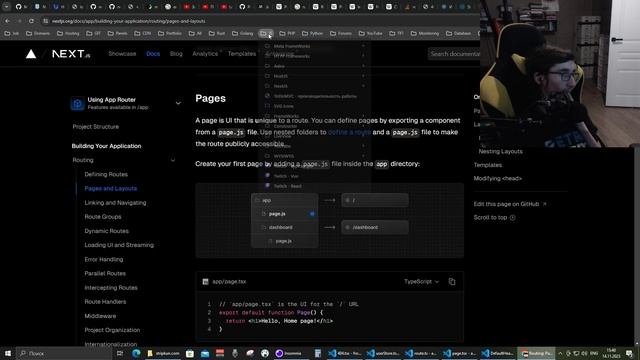Open Showcase in top navigation

122,54
